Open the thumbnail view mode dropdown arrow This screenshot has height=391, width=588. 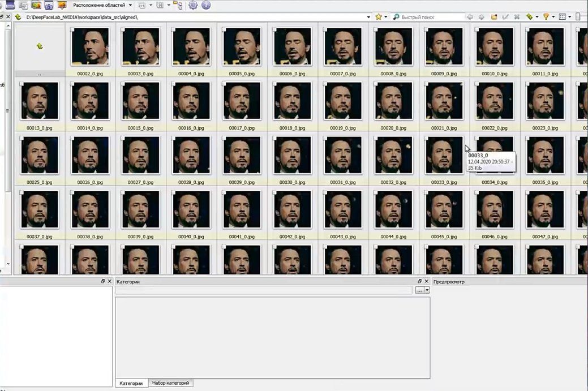[x=570, y=17]
